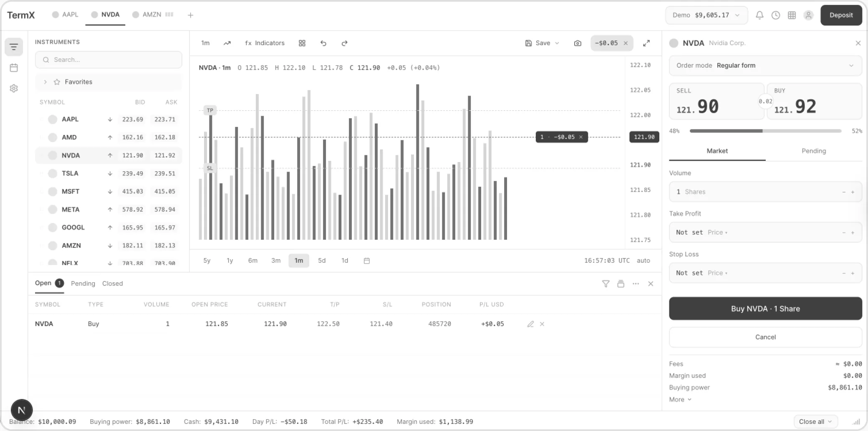Open the user profile avatar

click(x=808, y=15)
